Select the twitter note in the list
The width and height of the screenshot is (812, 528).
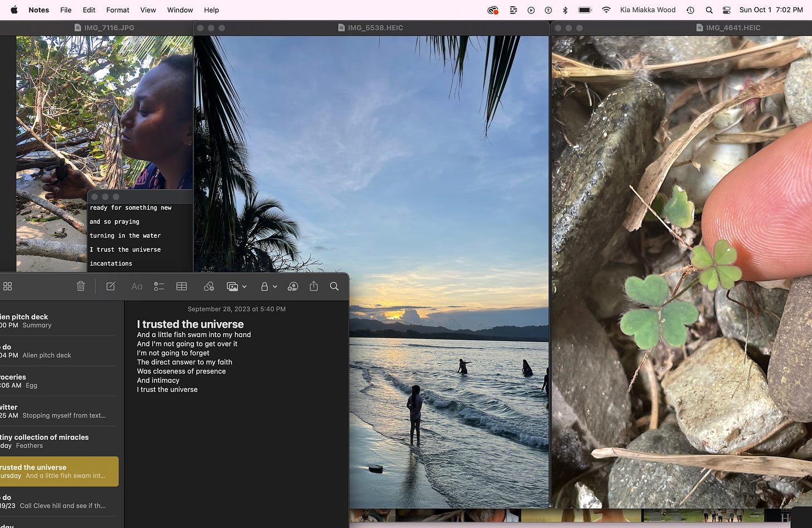click(59, 411)
